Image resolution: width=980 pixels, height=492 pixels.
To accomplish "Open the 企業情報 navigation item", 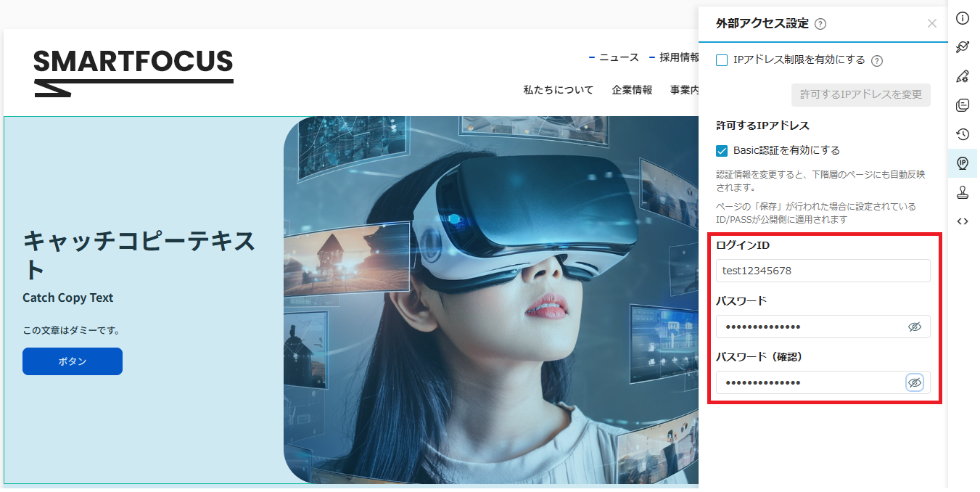I will (632, 90).
